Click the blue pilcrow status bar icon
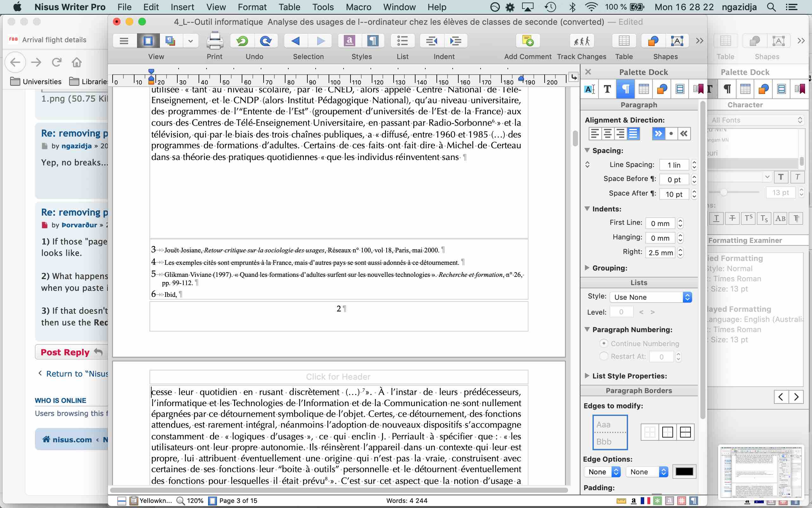This screenshot has height=508, width=812. tap(694, 501)
